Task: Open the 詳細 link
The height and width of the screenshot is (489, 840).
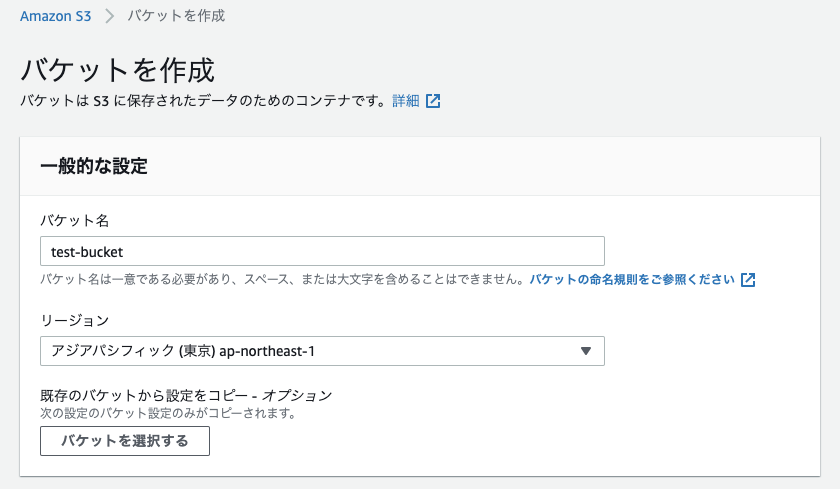Action: (x=405, y=101)
